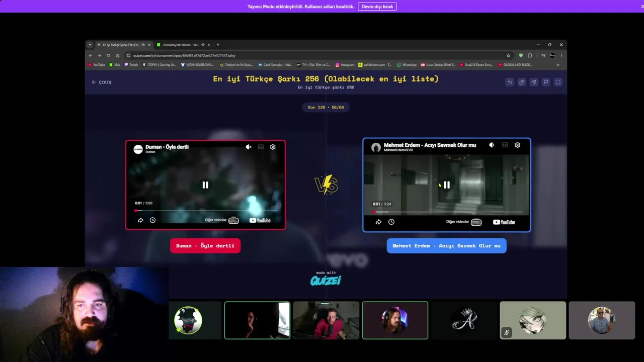
Task: Switch to UfukAlbayrak Stream tab
Action: click(184, 45)
